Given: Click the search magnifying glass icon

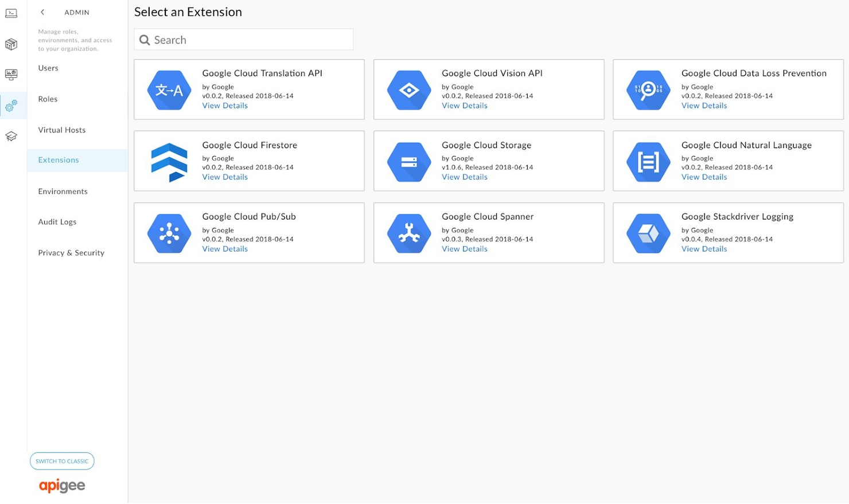Looking at the screenshot, I should (145, 40).
